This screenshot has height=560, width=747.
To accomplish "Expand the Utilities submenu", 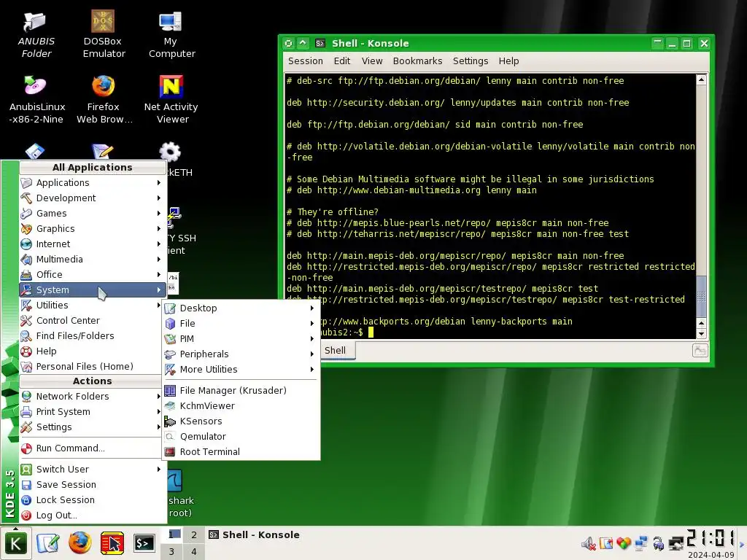I will [x=92, y=305].
